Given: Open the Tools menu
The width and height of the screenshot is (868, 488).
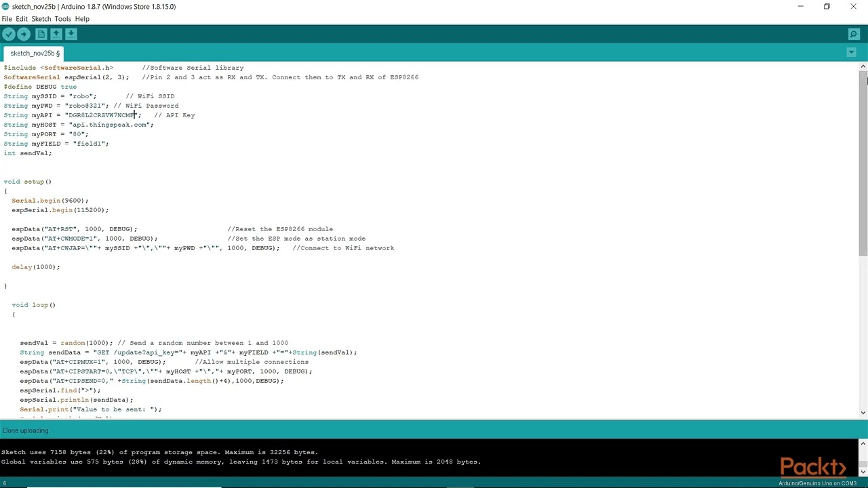Looking at the screenshot, I should [x=62, y=19].
